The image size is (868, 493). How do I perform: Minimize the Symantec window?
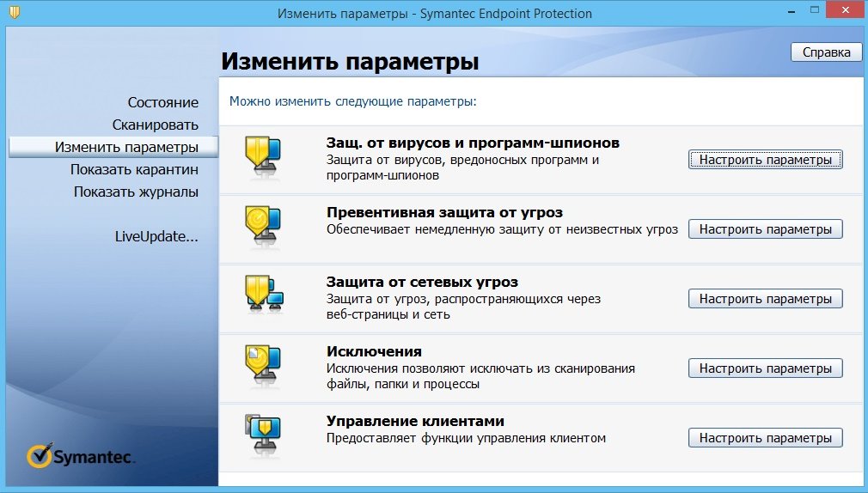point(792,10)
